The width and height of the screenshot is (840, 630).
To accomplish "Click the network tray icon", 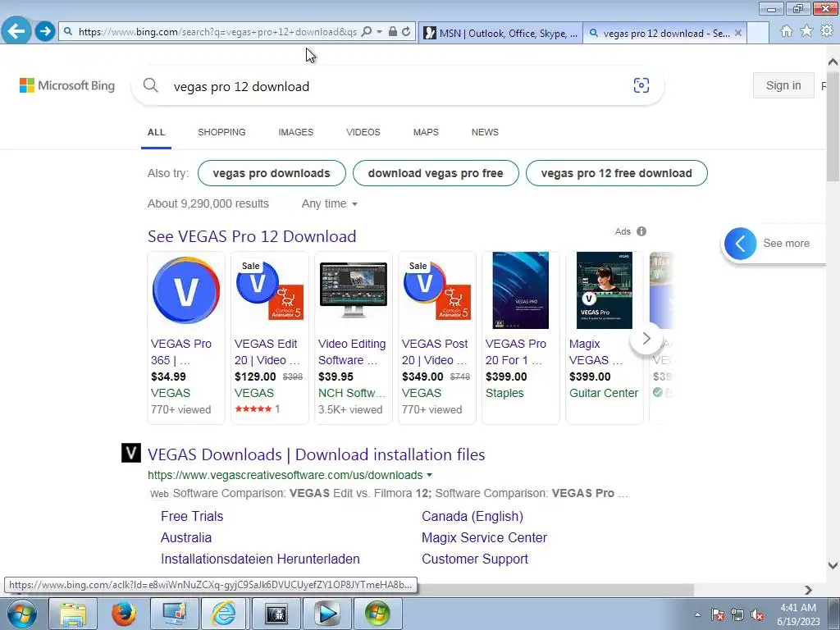I will (x=737, y=615).
